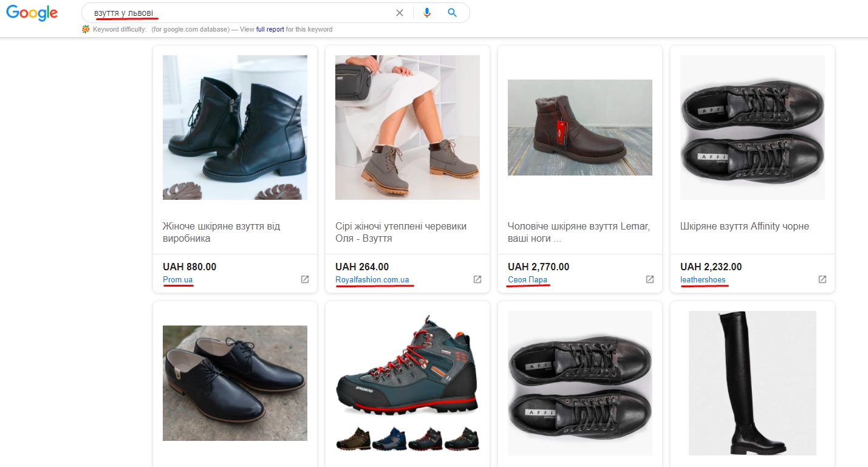This screenshot has height=467, width=868.
Task: Open the Своя Пара seller link
Action: (x=527, y=280)
